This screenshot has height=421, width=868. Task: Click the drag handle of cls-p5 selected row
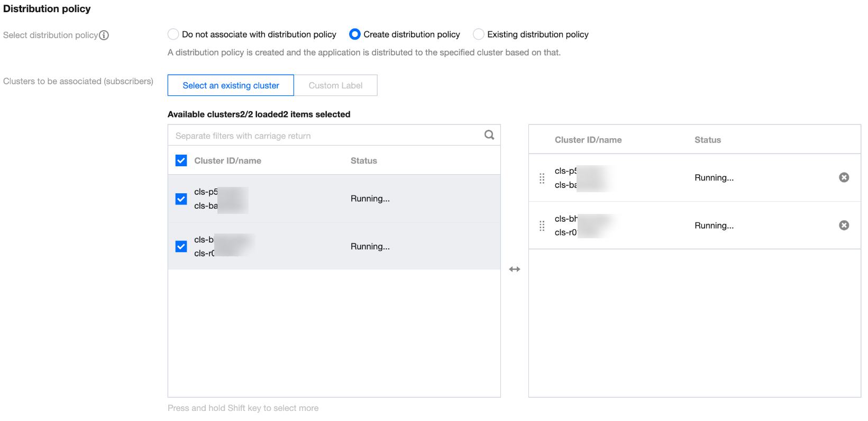542,178
